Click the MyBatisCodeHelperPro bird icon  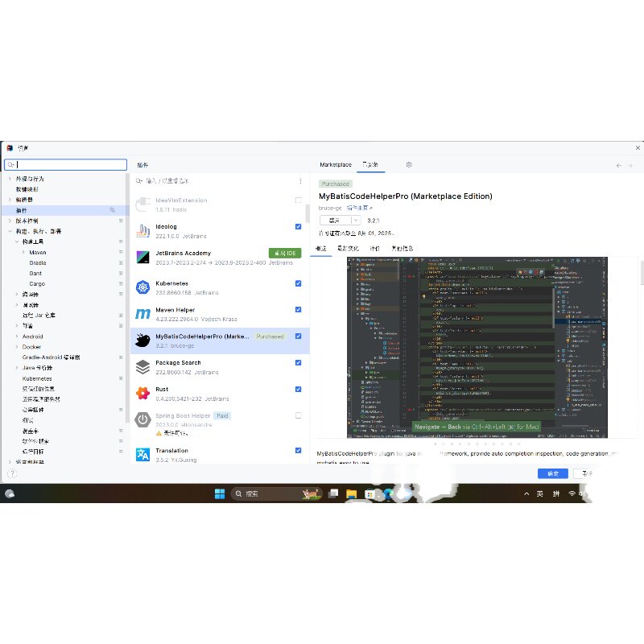[x=142, y=340]
